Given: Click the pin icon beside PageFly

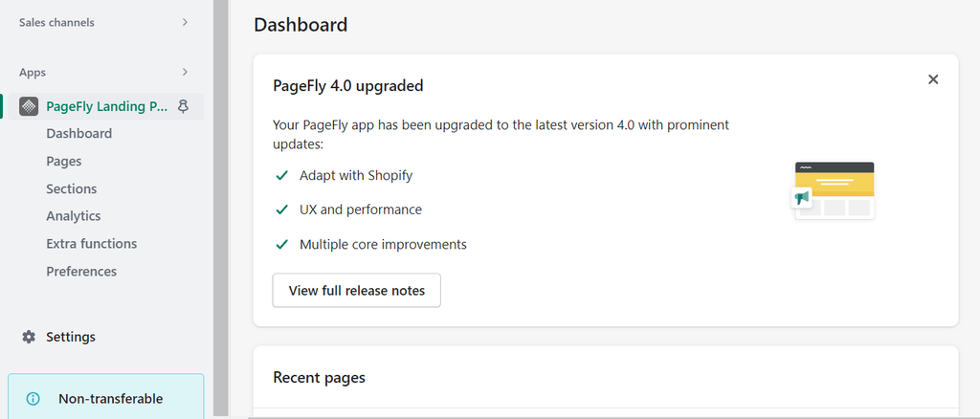Looking at the screenshot, I should point(183,106).
